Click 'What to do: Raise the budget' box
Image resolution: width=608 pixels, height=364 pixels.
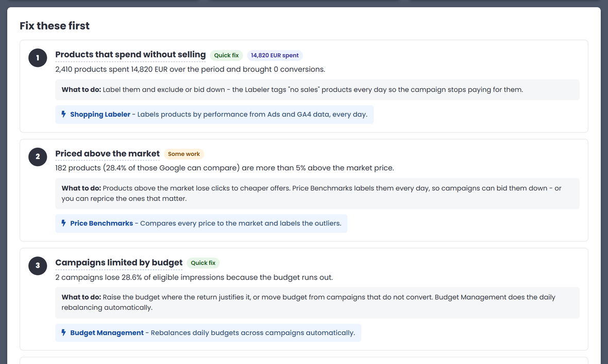click(317, 302)
